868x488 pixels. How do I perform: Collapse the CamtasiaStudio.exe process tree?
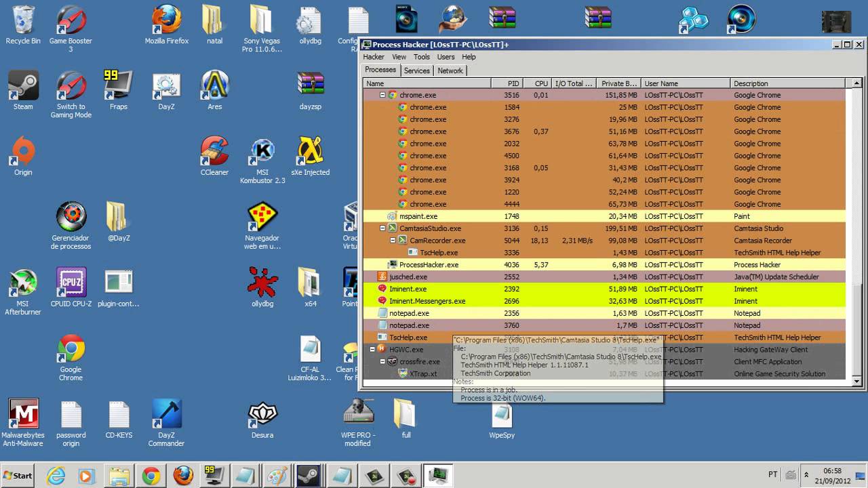pyautogui.click(x=382, y=228)
